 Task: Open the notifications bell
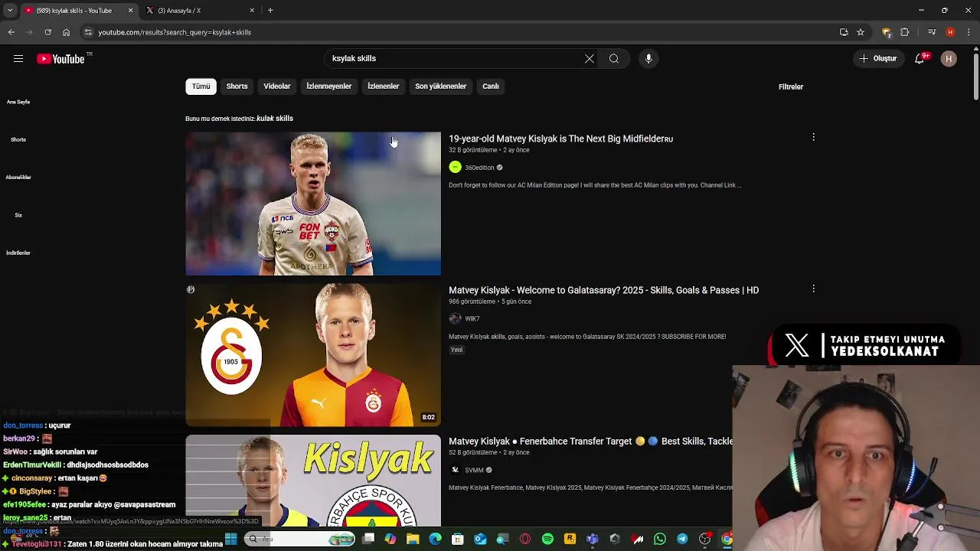(920, 59)
